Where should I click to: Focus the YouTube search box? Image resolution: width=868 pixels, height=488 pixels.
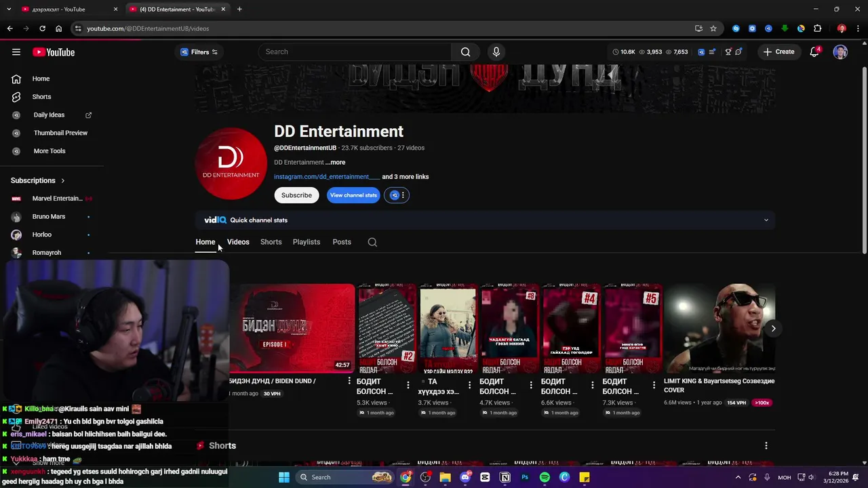tap(355, 52)
